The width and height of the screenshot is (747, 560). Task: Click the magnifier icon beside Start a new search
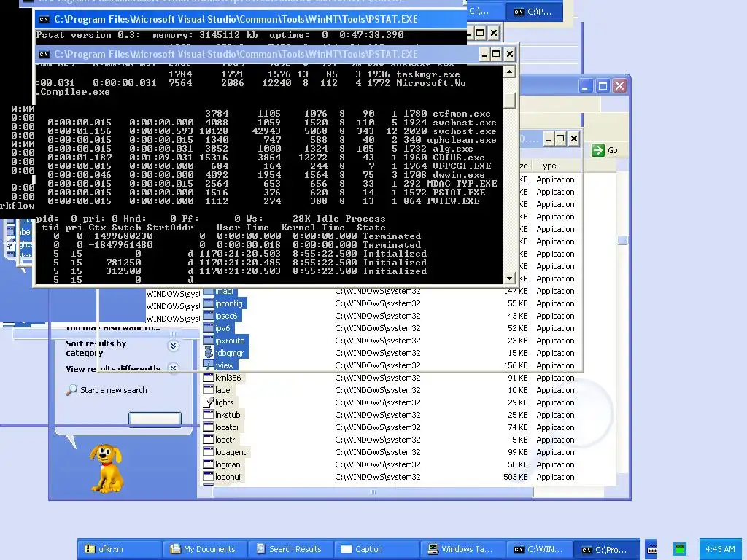tap(71, 390)
